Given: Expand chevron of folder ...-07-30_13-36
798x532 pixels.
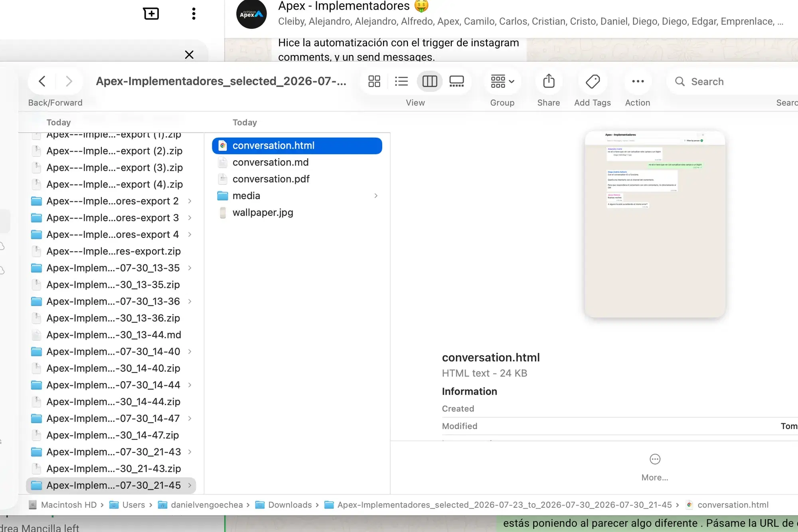Looking at the screenshot, I should click(x=190, y=302).
